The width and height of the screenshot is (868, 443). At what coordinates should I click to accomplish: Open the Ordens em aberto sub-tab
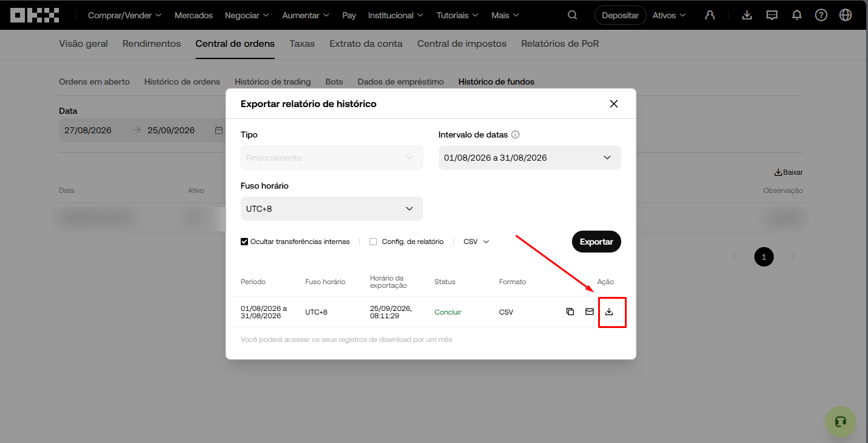[x=94, y=82]
